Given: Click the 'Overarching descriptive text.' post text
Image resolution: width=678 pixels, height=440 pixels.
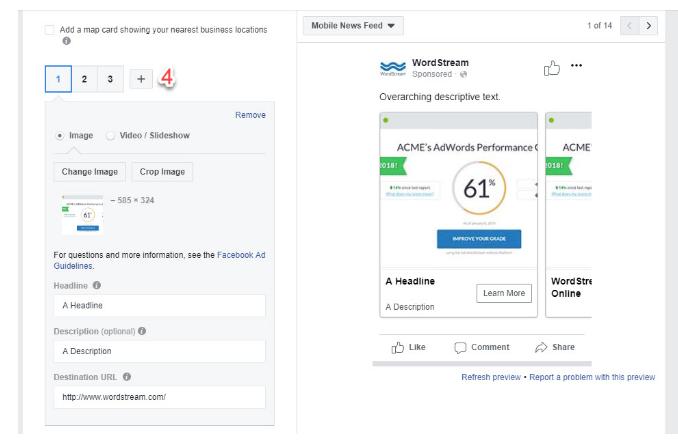Looking at the screenshot, I should [440, 97].
